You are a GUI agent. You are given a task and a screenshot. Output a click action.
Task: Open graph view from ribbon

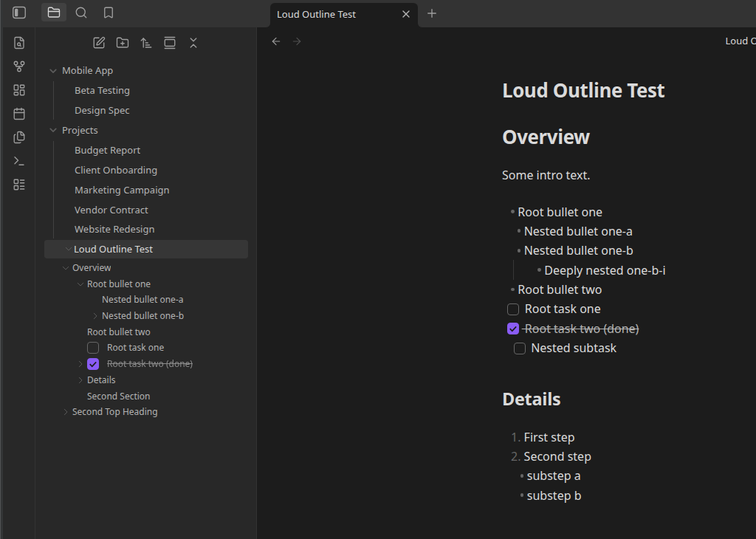point(19,66)
